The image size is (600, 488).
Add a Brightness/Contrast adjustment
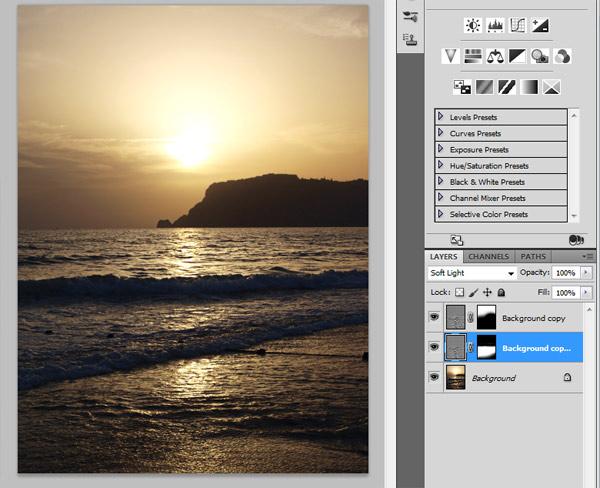pyautogui.click(x=473, y=25)
